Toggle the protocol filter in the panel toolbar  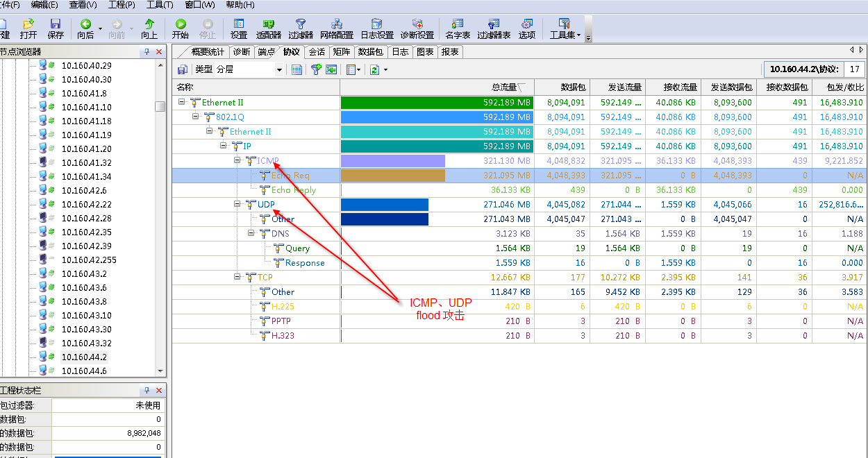[316, 69]
